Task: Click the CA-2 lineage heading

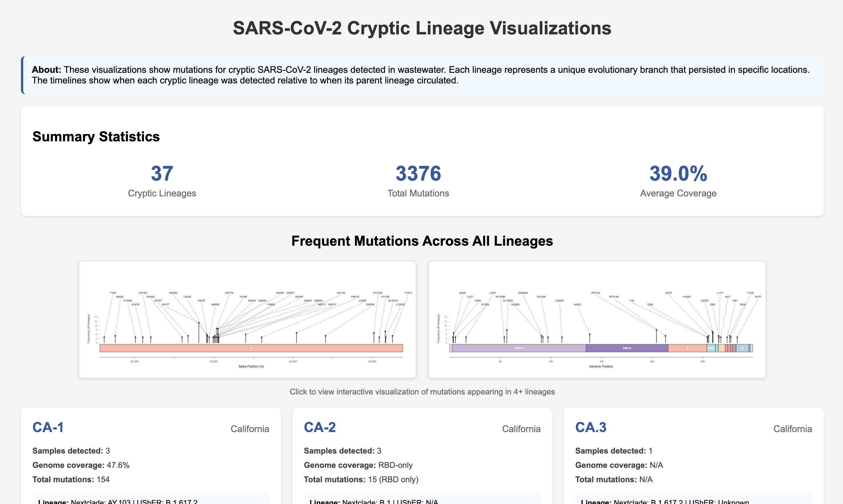Action: tap(320, 427)
